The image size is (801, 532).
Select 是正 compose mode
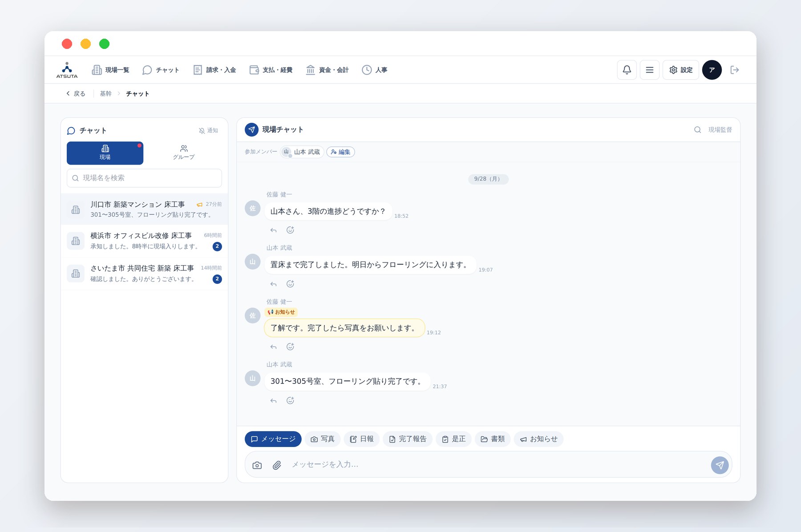point(453,439)
